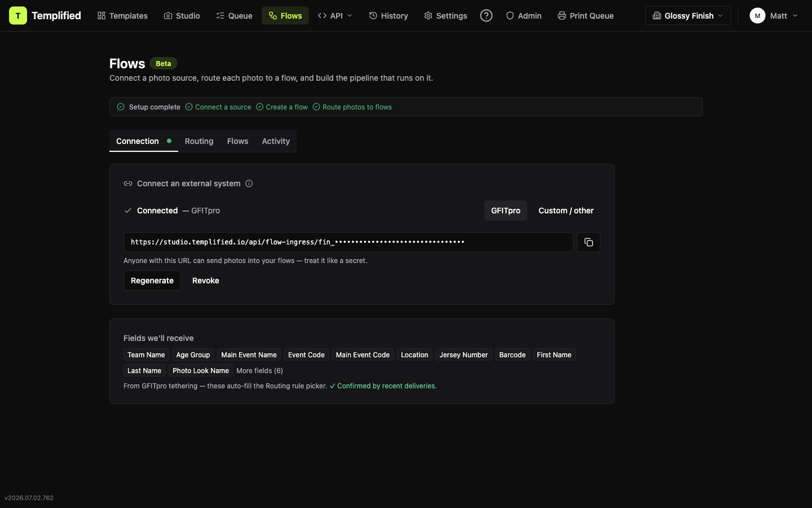Viewport: 812px width, 508px height.
Task: Click the green dot on the Connection tab
Action: 169,141
